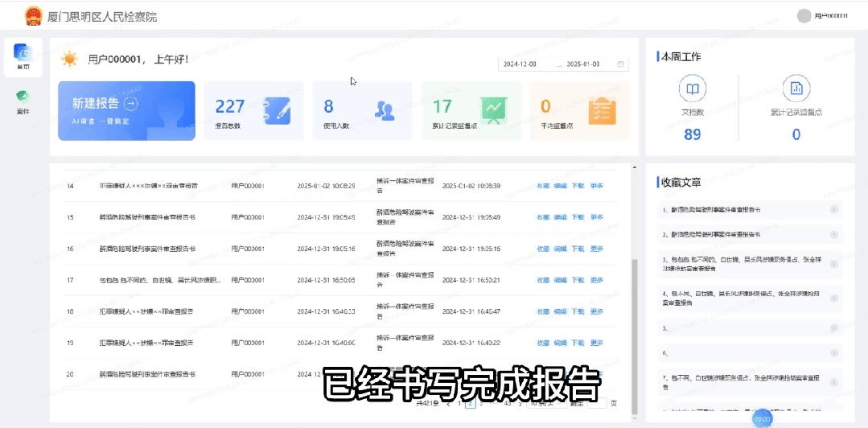
Task: Go to pagination page 1
Action: pyautogui.click(x=459, y=404)
